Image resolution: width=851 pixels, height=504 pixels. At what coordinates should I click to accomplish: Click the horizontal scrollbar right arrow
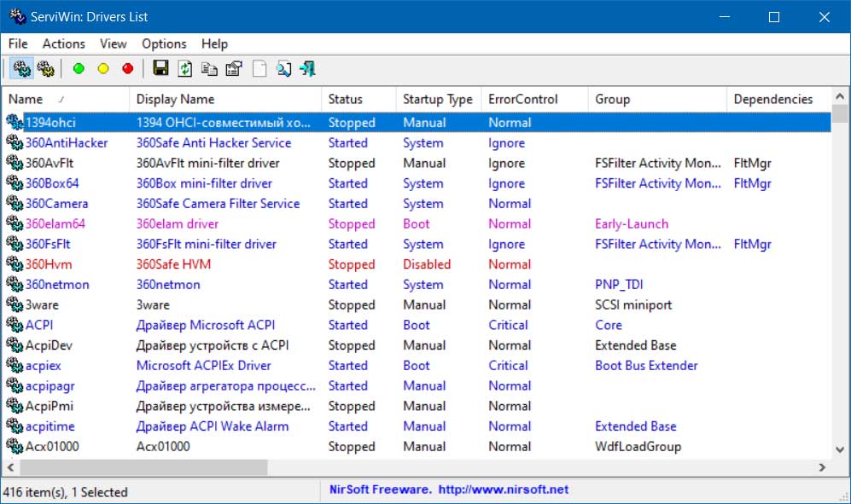pyautogui.click(x=823, y=467)
